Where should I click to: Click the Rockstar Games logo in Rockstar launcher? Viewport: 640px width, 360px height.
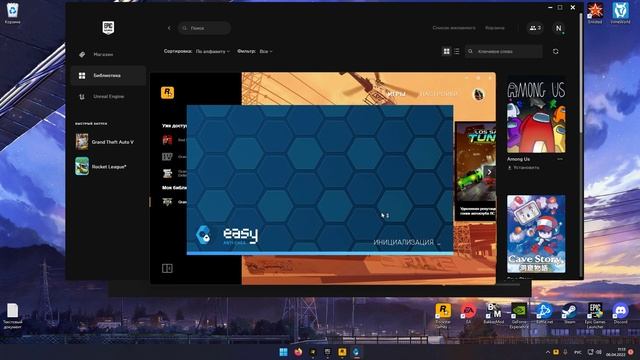coord(167,93)
